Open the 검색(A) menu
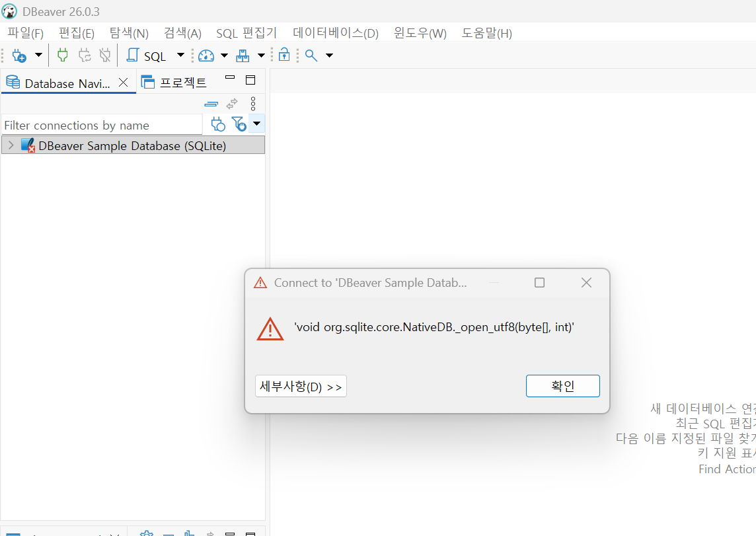Viewport: 756px width, 536px height. point(182,33)
